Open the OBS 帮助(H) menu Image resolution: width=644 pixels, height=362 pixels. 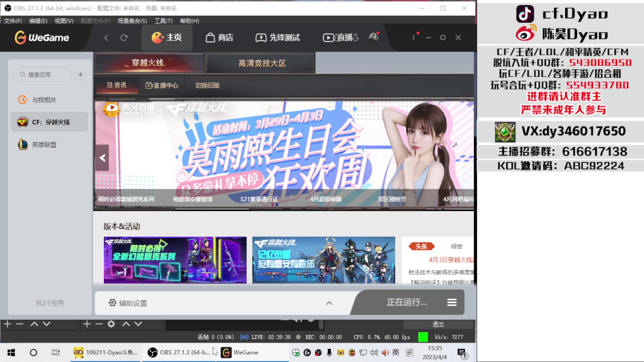click(190, 21)
